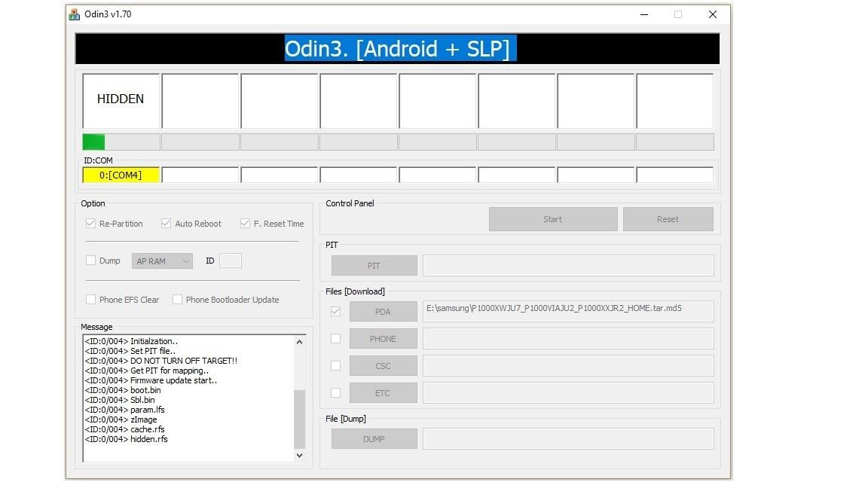Click the 'Get PIT for mapping..' log line
Screen dimensions: 868x488
[x=147, y=371]
